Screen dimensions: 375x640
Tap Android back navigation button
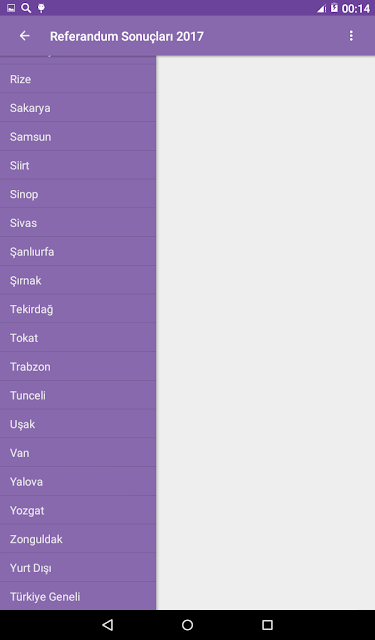click(107, 624)
